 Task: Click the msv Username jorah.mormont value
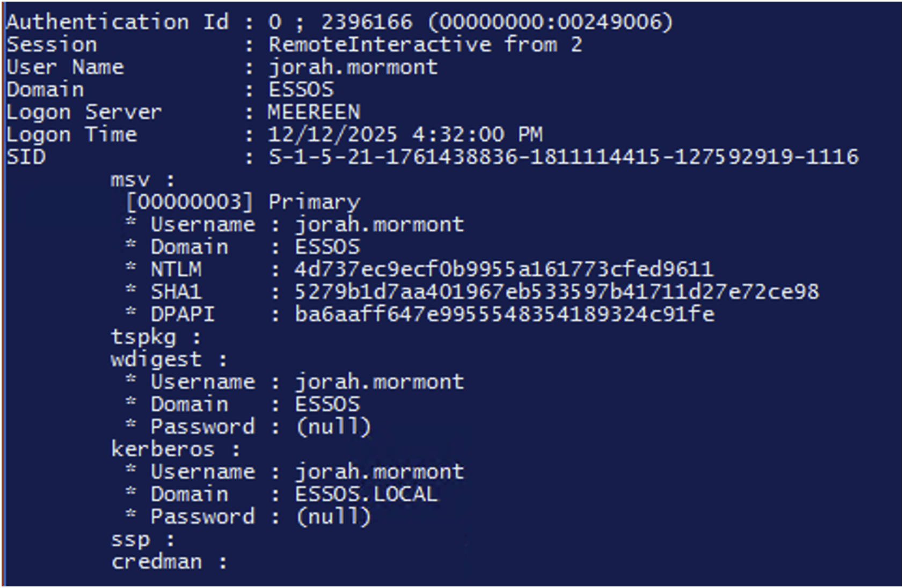coord(379,225)
